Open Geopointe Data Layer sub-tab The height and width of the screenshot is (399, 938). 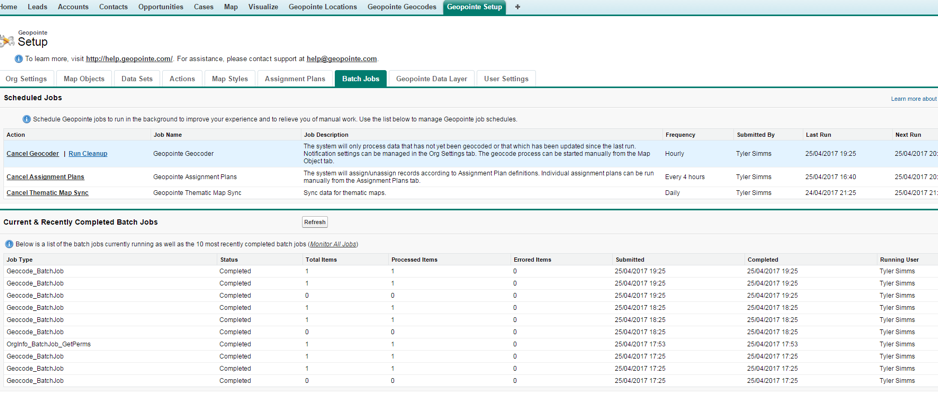point(432,78)
